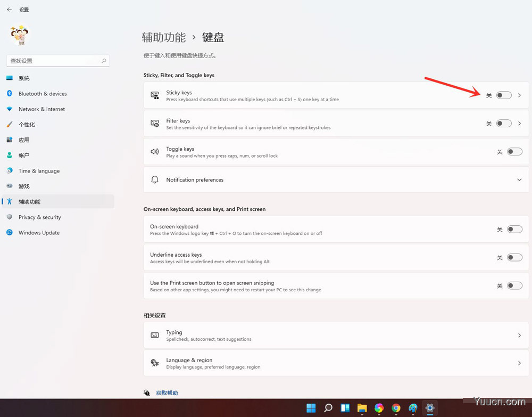
Task: Click the help headset icon near 获取帮助
Action: (147, 393)
